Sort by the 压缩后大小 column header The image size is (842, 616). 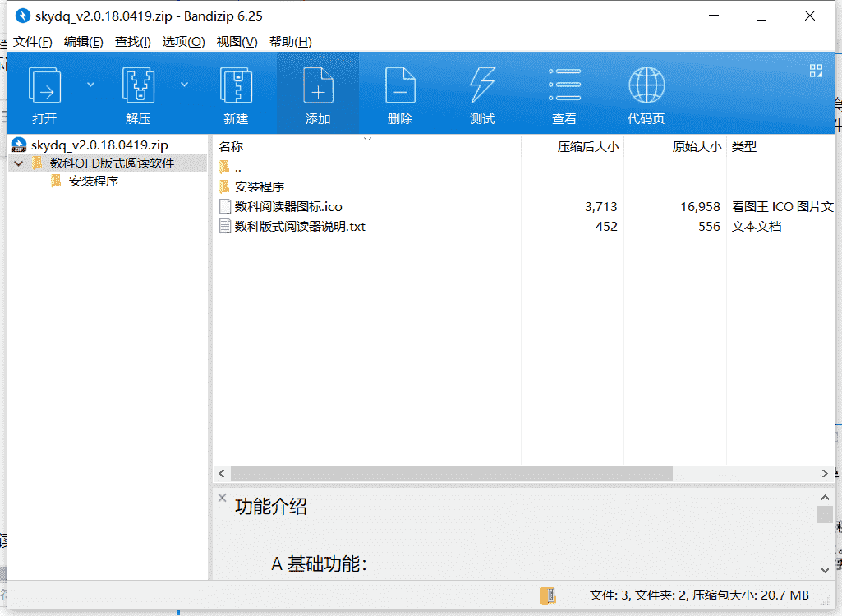(588, 147)
